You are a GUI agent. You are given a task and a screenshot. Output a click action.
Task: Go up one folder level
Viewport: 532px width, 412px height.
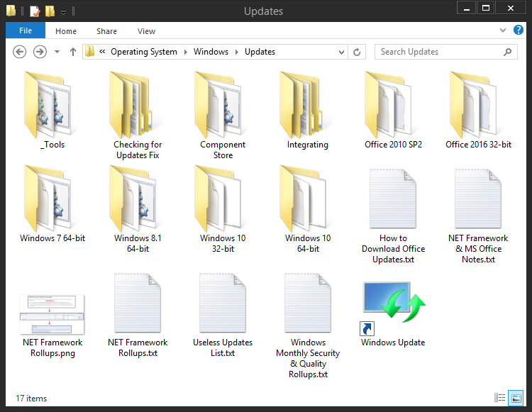(x=72, y=52)
